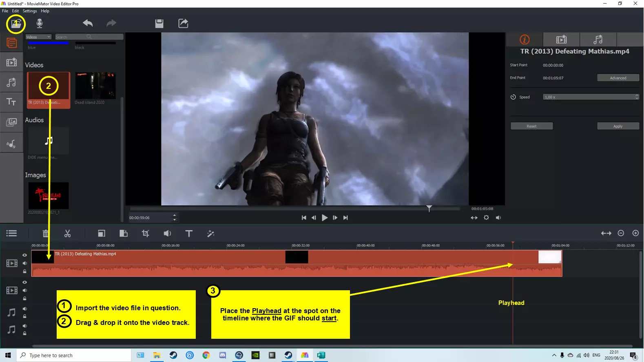
Task: Click the export video icon
Action: (183, 23)
